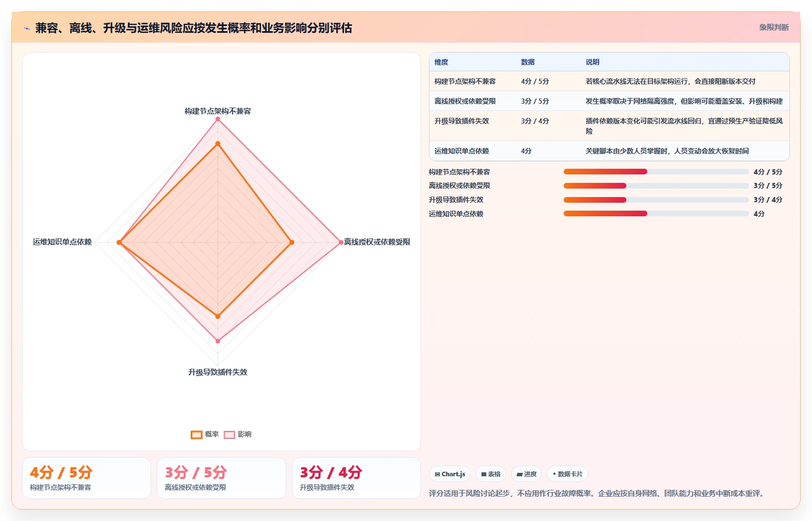Screen dimensions: 812x521
Task: Click the 升级导致插件失效 progress bar
Action: pyautogui.click(x=656, y=200)
